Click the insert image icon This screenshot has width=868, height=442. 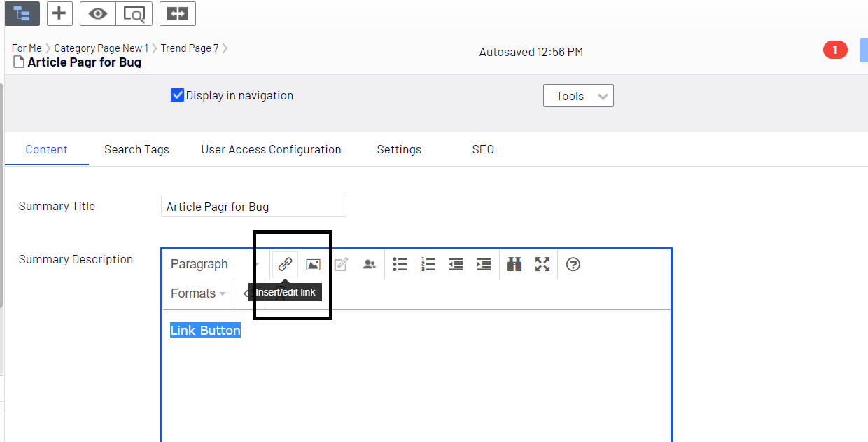313,264
